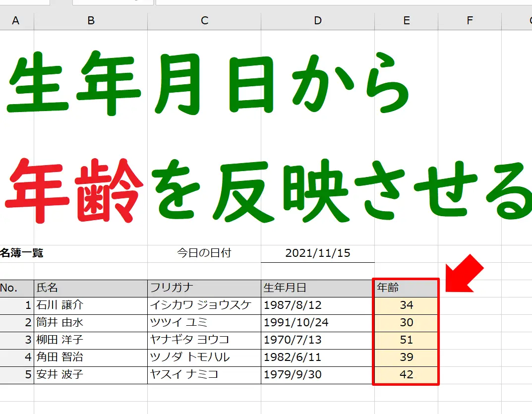Viewport: 532px width, 414px height.
Task: Select column B header
Action: tap(91, 20)
